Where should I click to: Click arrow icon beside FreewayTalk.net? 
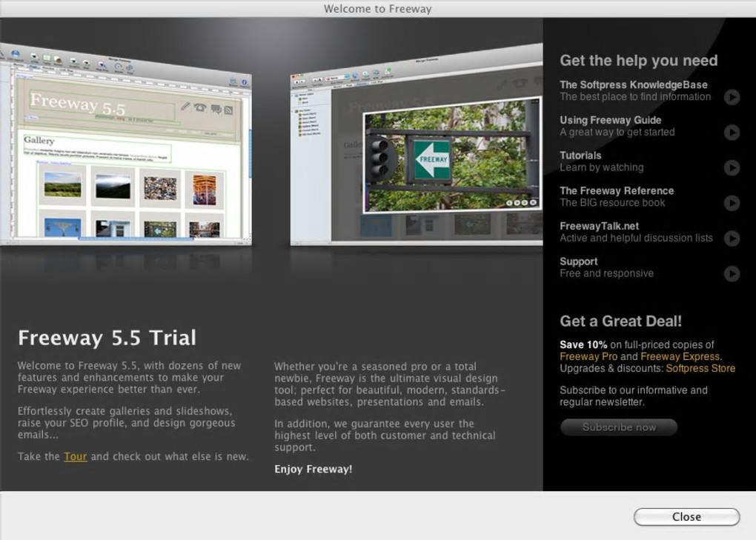coord(732,239)
